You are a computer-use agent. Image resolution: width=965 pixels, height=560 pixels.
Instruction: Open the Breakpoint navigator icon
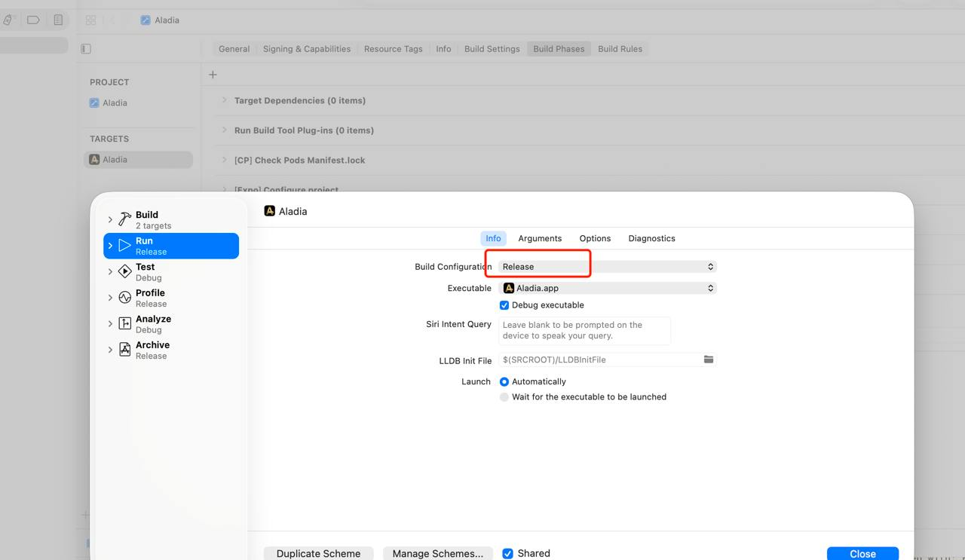(x=33, y=20)
